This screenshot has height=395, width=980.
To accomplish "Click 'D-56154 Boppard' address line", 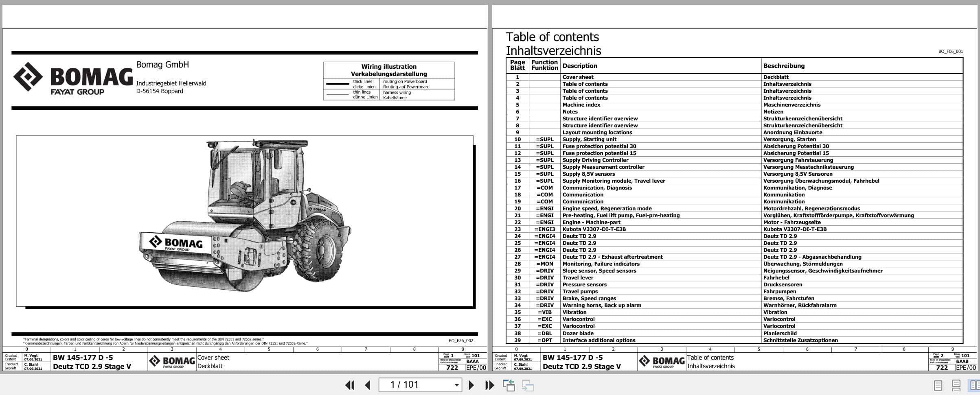I will (x=160, y=91).
